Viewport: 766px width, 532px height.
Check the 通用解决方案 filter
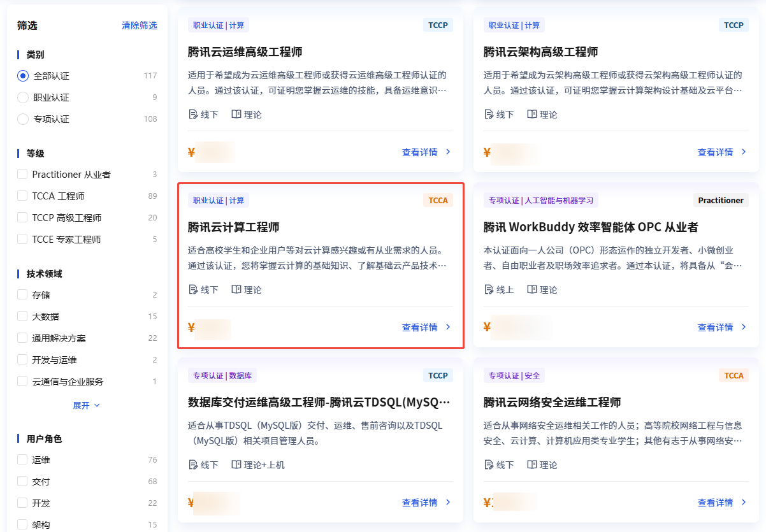pos(22,338)
